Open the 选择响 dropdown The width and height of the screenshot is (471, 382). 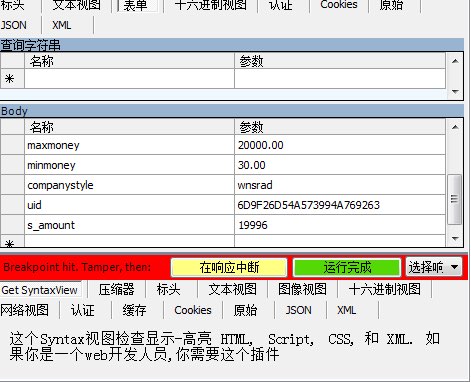coord(434,267)
